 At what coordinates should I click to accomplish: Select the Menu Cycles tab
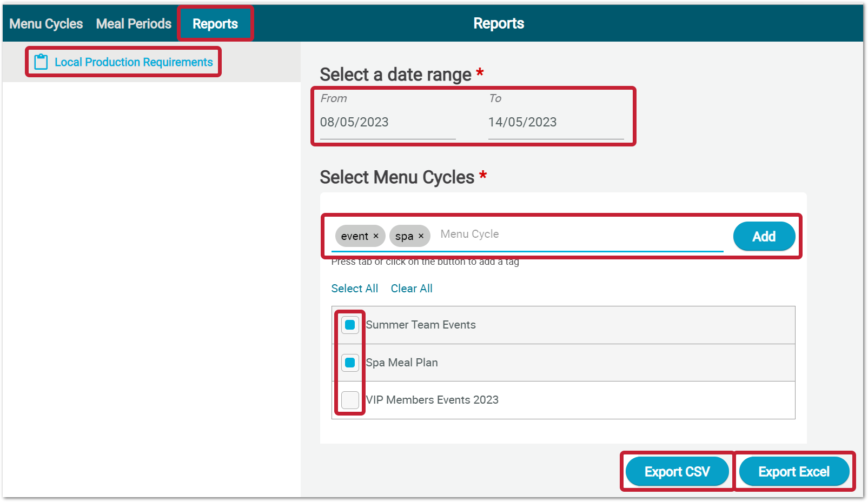pyautogui.click(x=45, y=23)
